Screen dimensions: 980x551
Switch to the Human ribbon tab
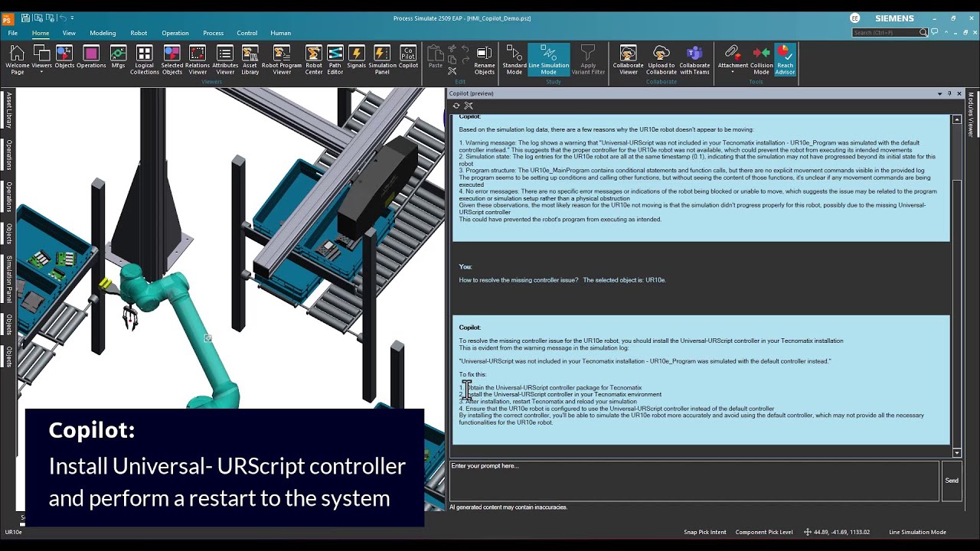(x=281, y=33)
